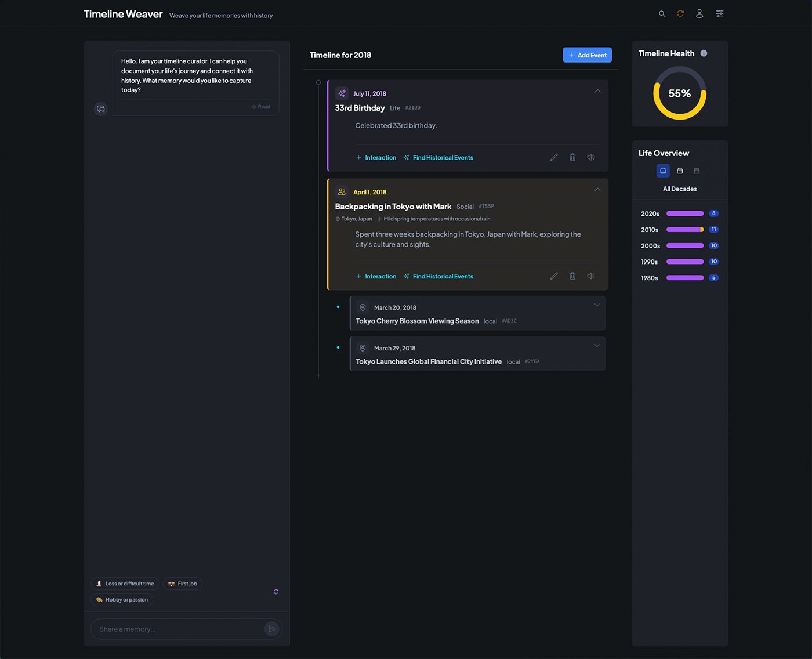Image resolution: width=812 pixels, height=659 pixels.
Task: Click the 'Share a memory' input field
Action: click(174, 629)
